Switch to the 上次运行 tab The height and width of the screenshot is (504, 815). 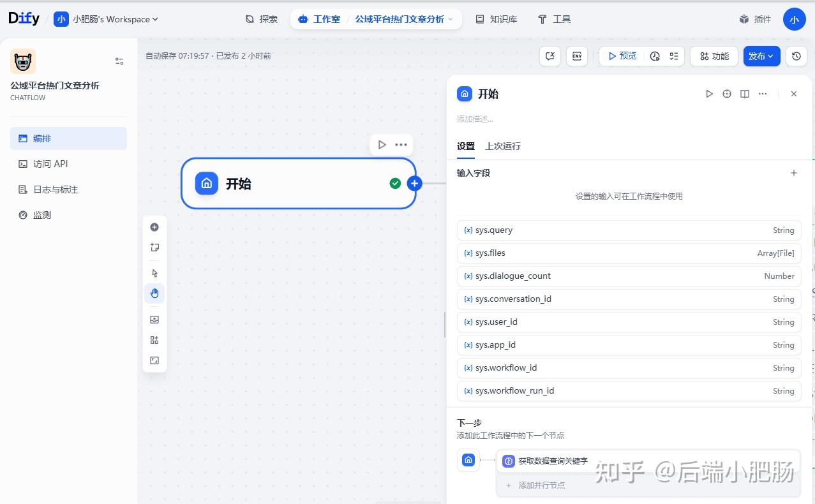tap(502, 145)
